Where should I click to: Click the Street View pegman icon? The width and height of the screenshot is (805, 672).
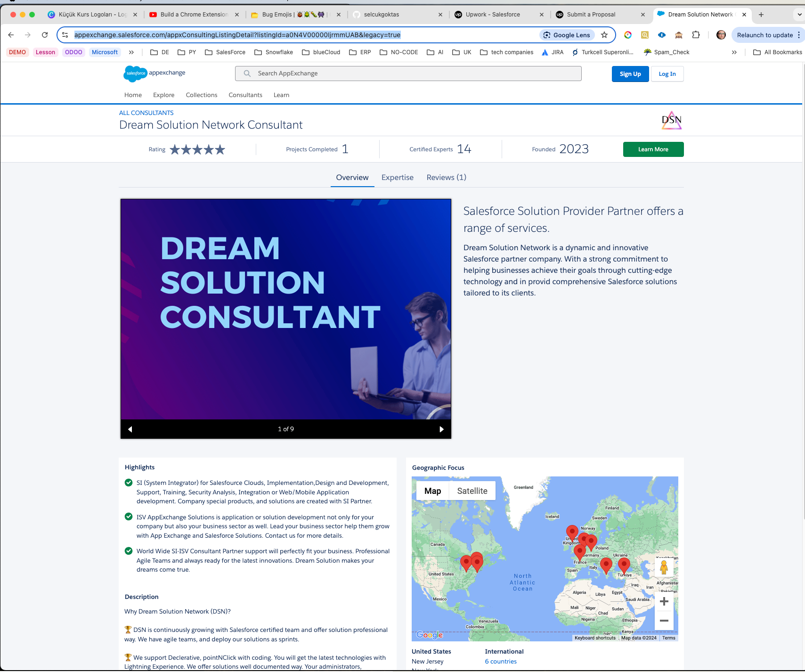pos(664,567)
